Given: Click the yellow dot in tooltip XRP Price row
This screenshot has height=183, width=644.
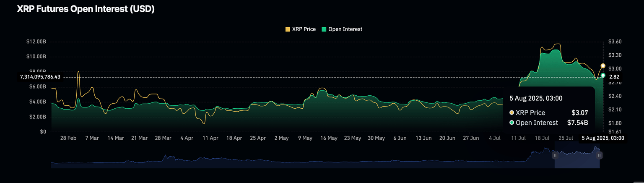Looking at the screenshot, I should 512,113.
